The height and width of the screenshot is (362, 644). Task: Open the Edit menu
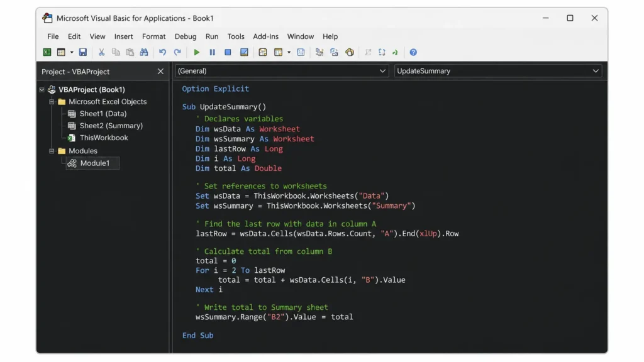(74, 36)
